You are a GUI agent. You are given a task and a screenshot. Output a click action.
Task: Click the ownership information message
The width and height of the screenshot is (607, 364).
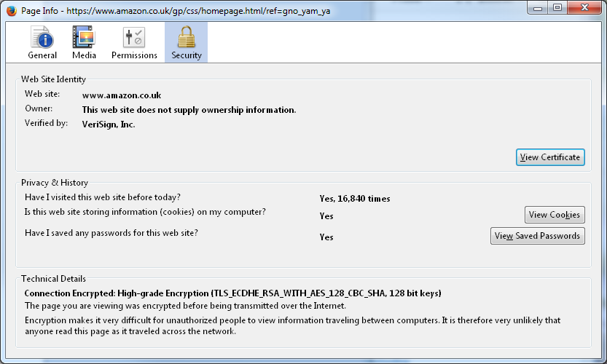[x=189, y=110]
